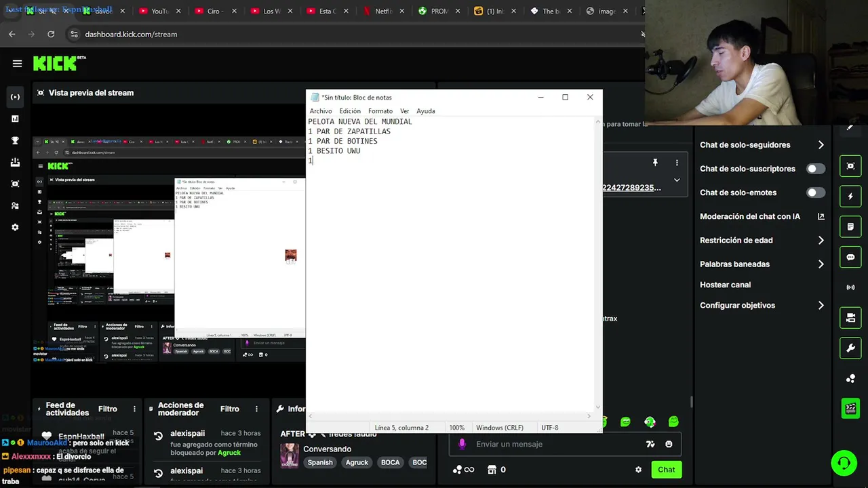
Task: Open Feed de actividades three-dot menu
Action: 134,409
